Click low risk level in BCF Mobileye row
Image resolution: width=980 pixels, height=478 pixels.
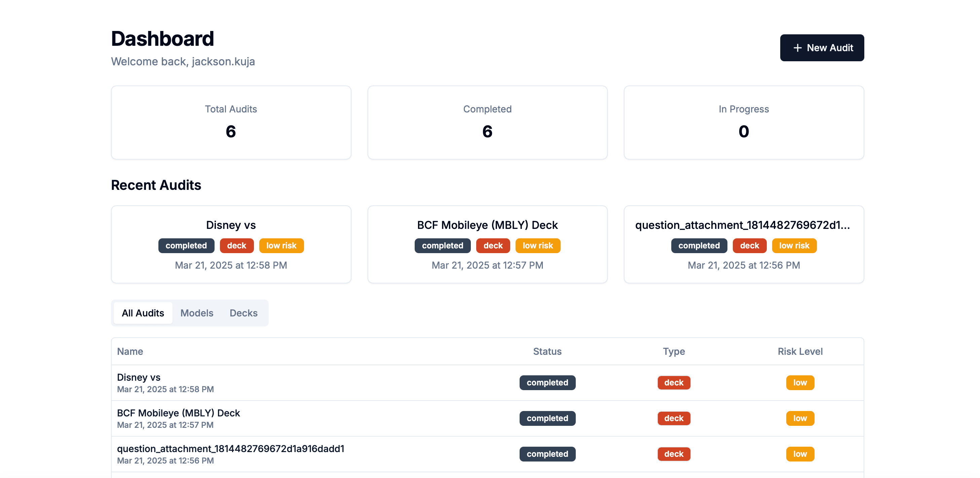click(800, 418)
